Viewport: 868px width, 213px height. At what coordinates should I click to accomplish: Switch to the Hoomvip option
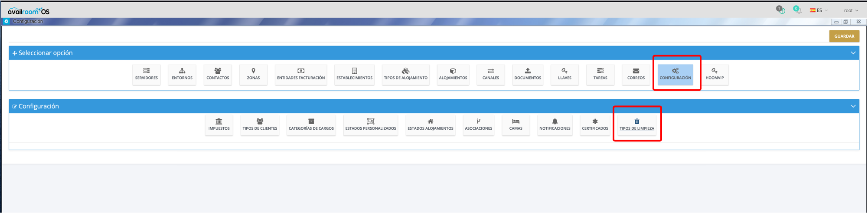click(x=714, y=74)
